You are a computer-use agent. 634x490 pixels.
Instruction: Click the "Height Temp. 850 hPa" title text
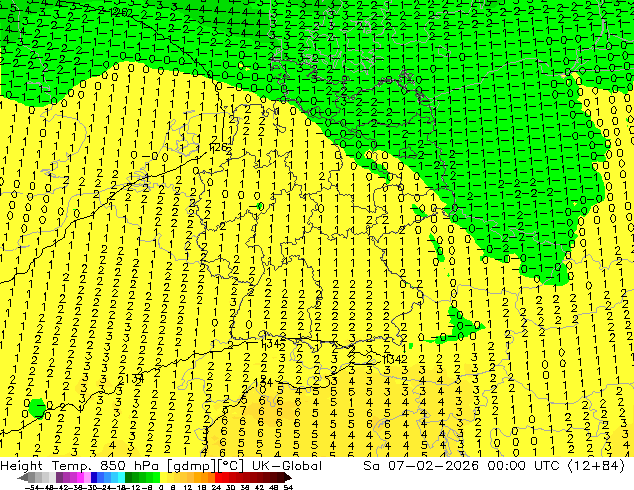tap(80, 466)
